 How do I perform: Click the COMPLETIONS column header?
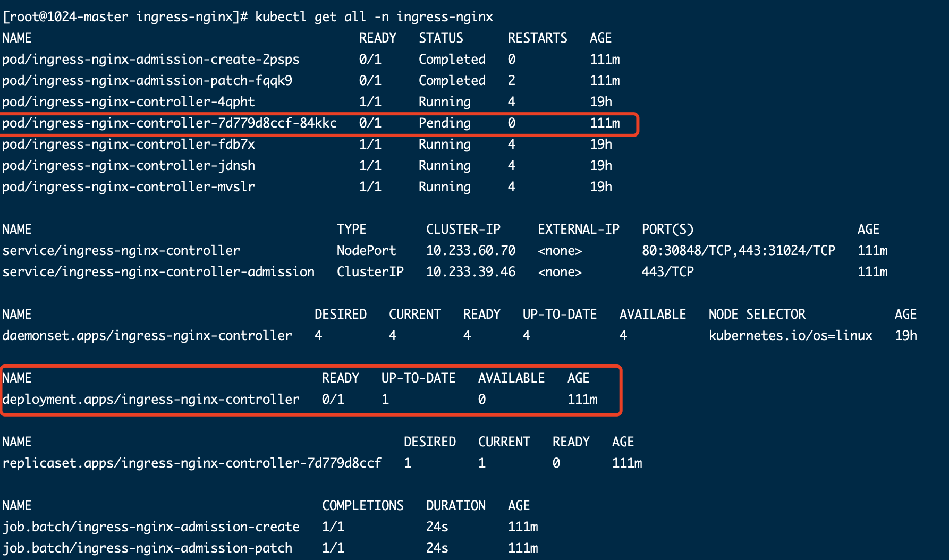tap(363, 506)
